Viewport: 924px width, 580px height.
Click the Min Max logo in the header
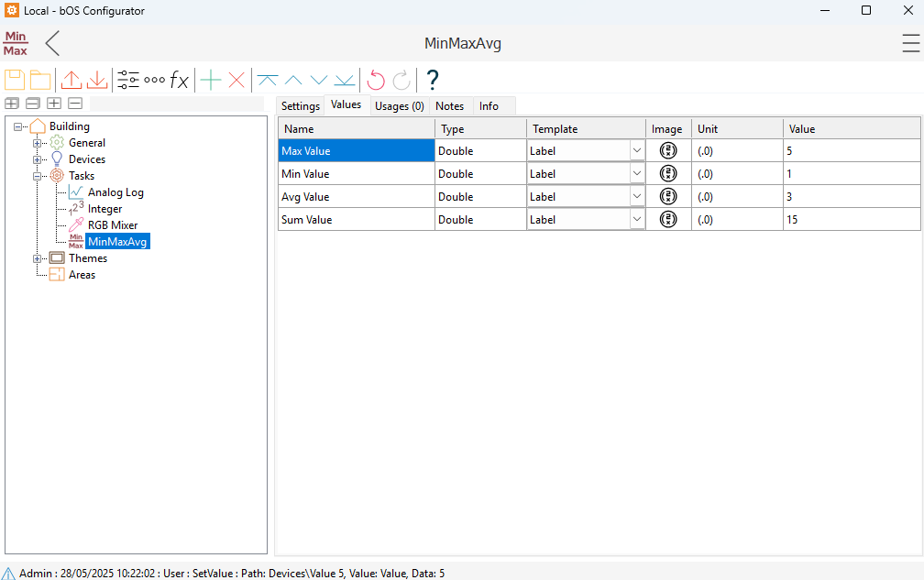(x=16, y=43)
